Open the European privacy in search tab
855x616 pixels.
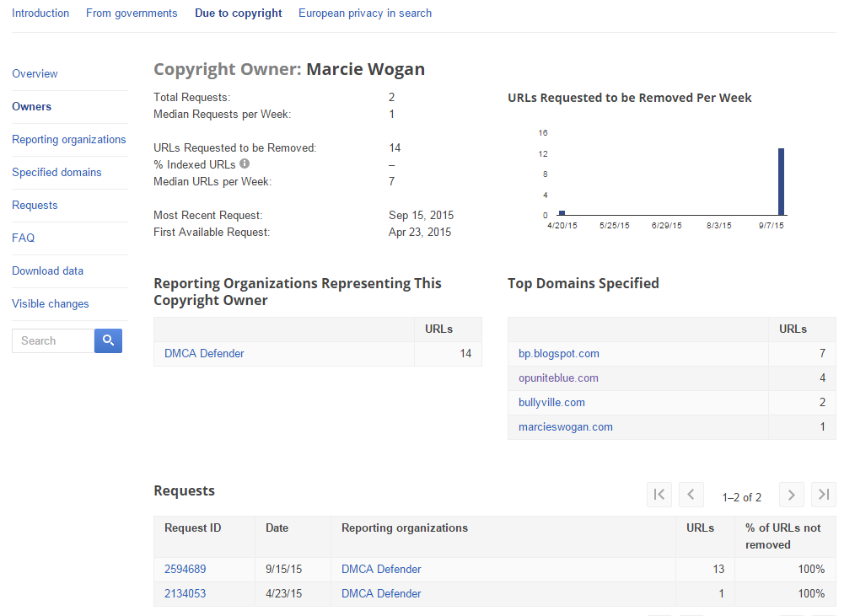(365, 13)
